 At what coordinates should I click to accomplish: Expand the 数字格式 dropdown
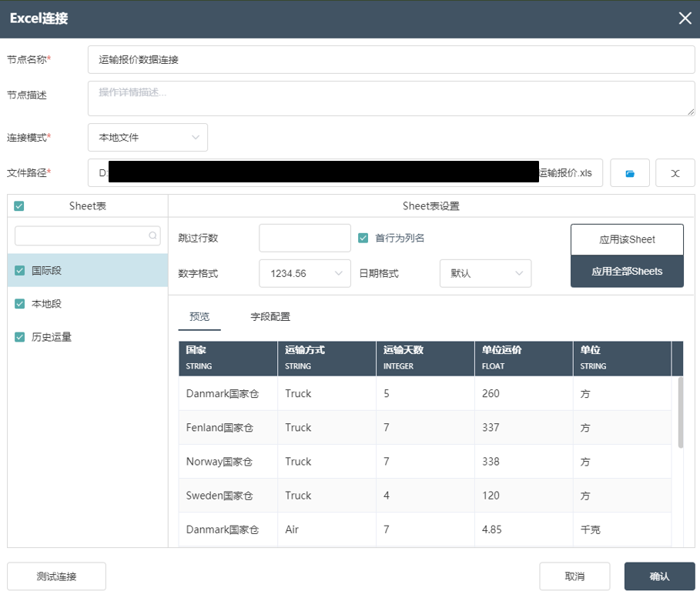(x=306, y=273)
